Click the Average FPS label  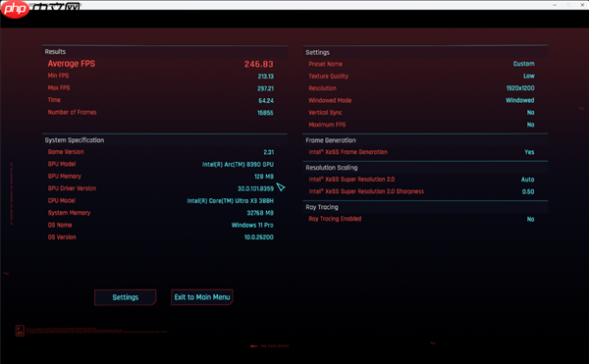click(72, 64)
